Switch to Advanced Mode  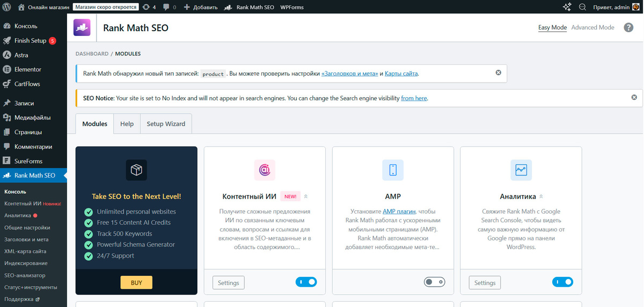click(x=592, y=27)
